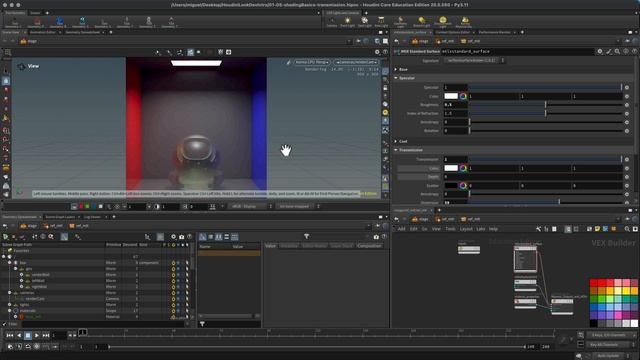Expand the lights prim in scene graph
This screenshot has width=640, height=360.
pyautogui.click(x=9, y=304)
